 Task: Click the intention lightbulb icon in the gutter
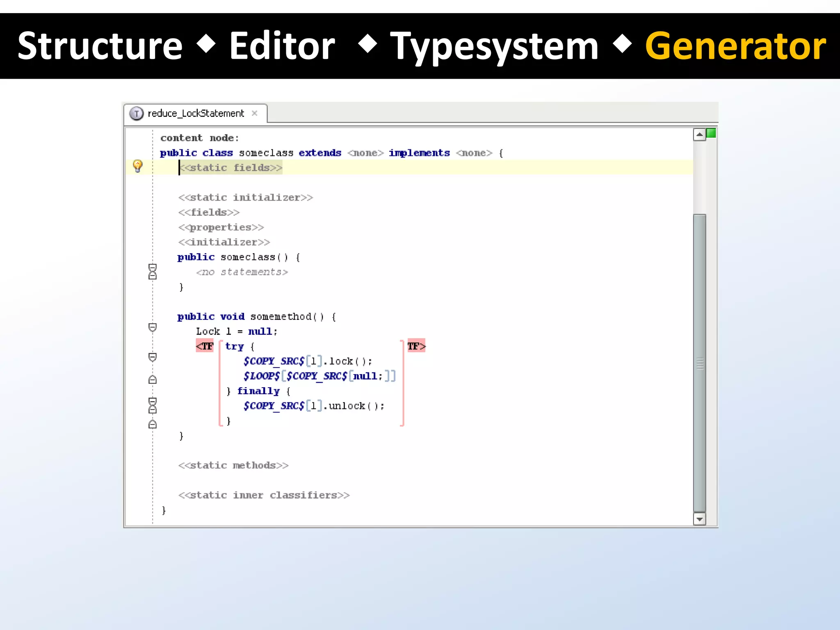(138, 166)
